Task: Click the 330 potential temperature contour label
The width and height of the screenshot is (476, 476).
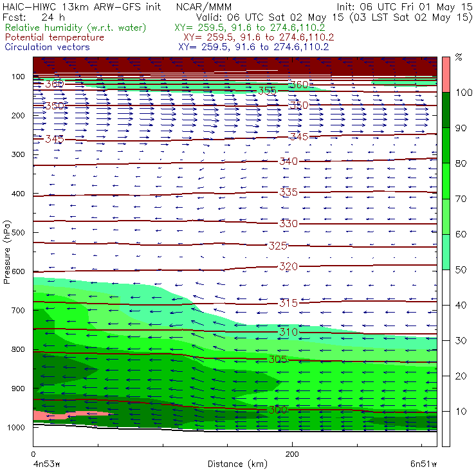Action: (x=288, y=224)
